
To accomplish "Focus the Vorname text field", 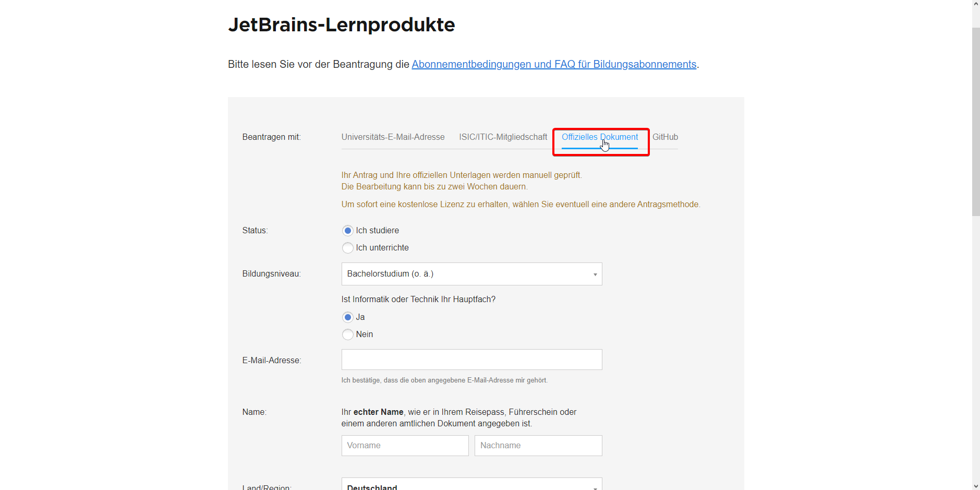I will click(405, 446).
